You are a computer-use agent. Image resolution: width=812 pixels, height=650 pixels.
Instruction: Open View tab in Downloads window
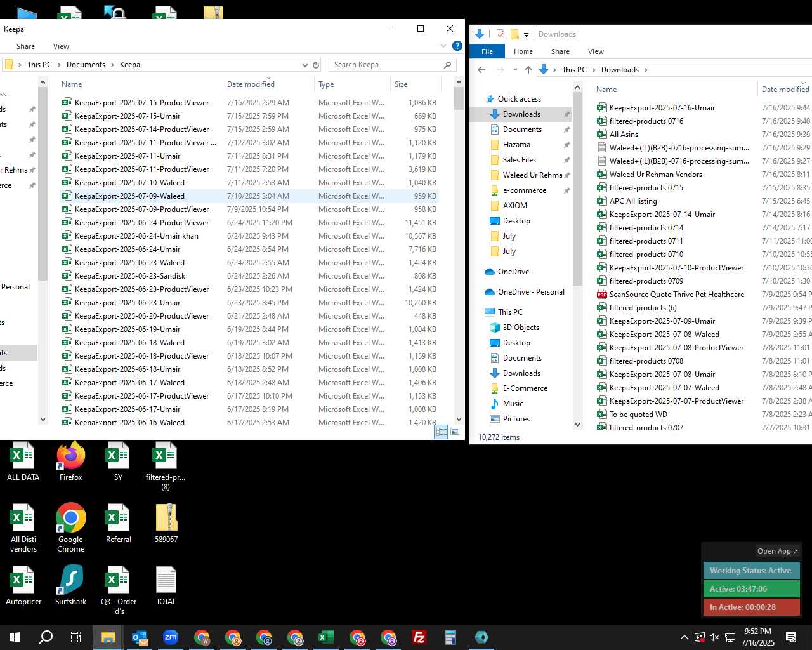point(596,51)
